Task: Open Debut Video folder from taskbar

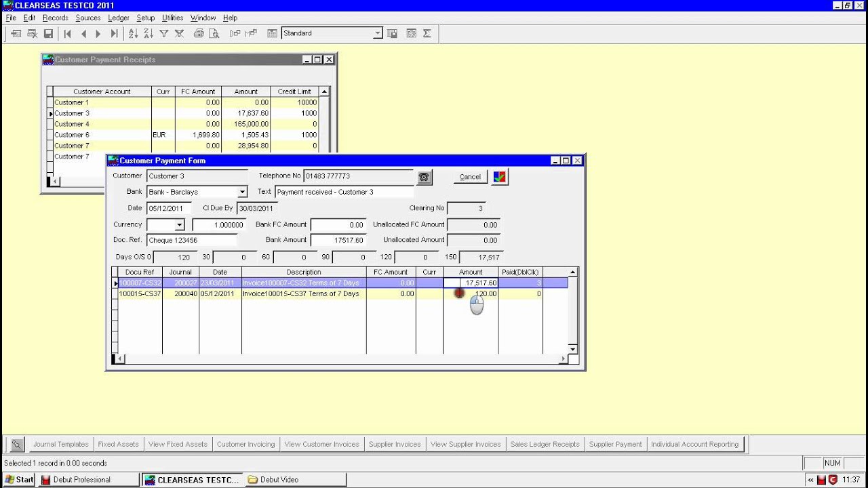Action: 295,480
